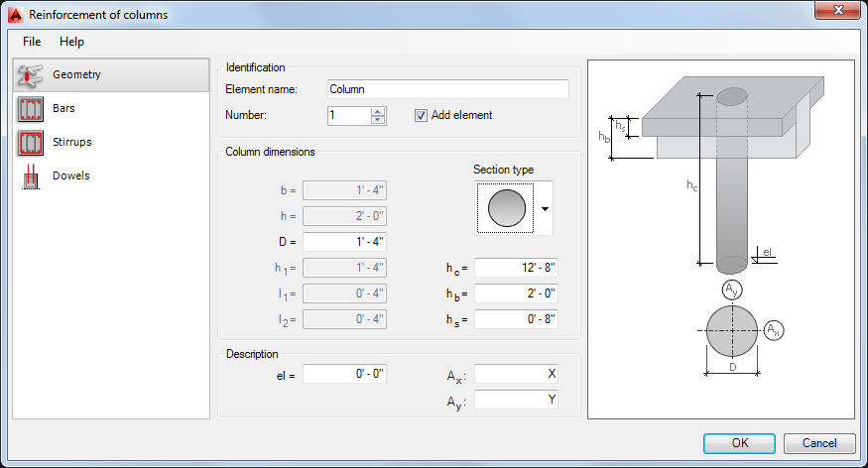This screenshot has width=868, height=468.
Task: Open the Bars section icon
Action: (x=31, y=108)
